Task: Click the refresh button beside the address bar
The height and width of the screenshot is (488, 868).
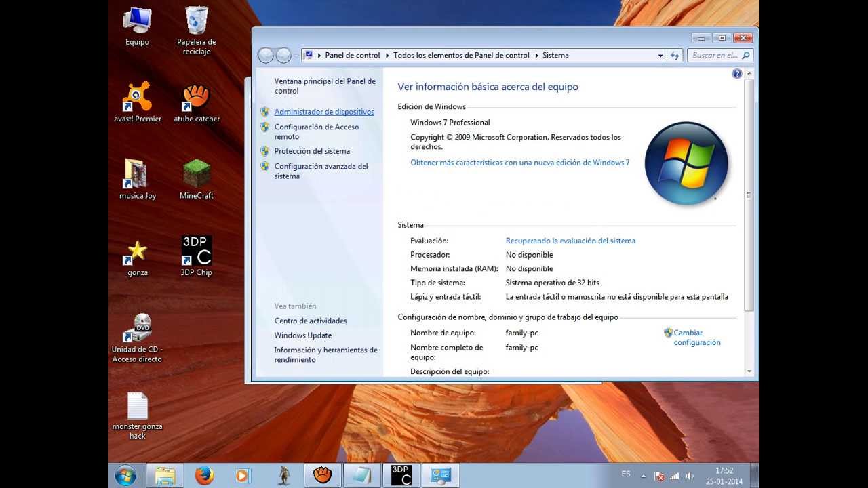Action: click(675, 56)
